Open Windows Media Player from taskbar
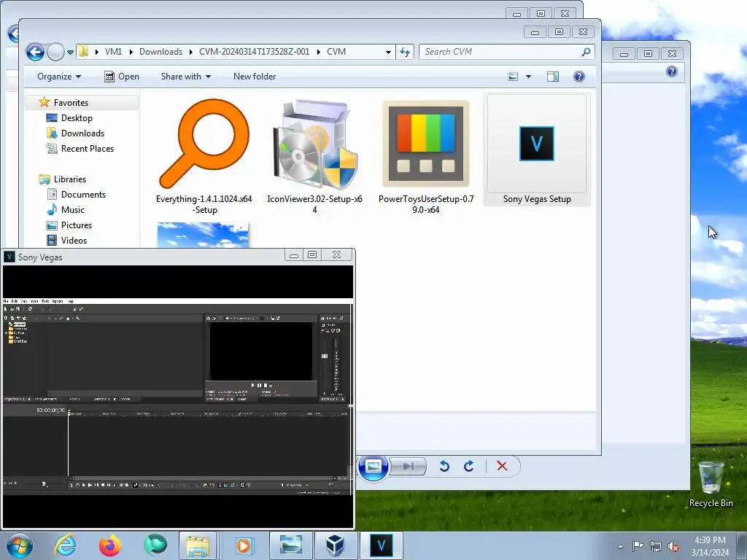This screenshot has width=747, height=560. (244, 545)
